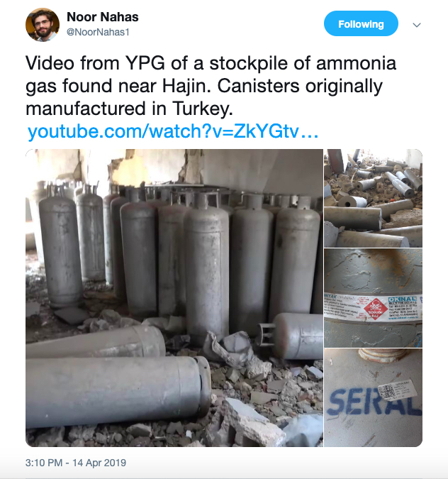Open the youtube.com/watch link

pyautogui.click(x=173, y=131)
